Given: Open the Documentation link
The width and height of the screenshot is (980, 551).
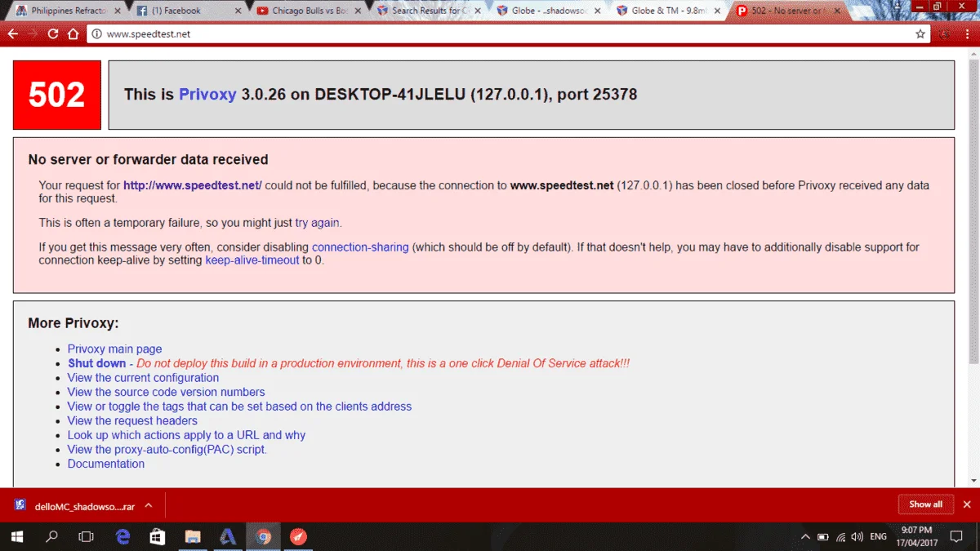Looking at the screenshot, I should tap(106, 464).
